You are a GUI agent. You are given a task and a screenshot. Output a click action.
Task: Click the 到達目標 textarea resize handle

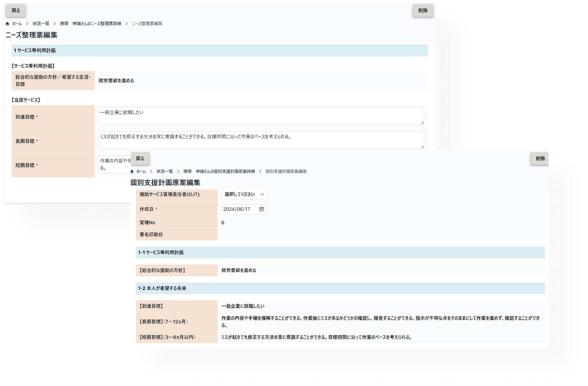422,123
